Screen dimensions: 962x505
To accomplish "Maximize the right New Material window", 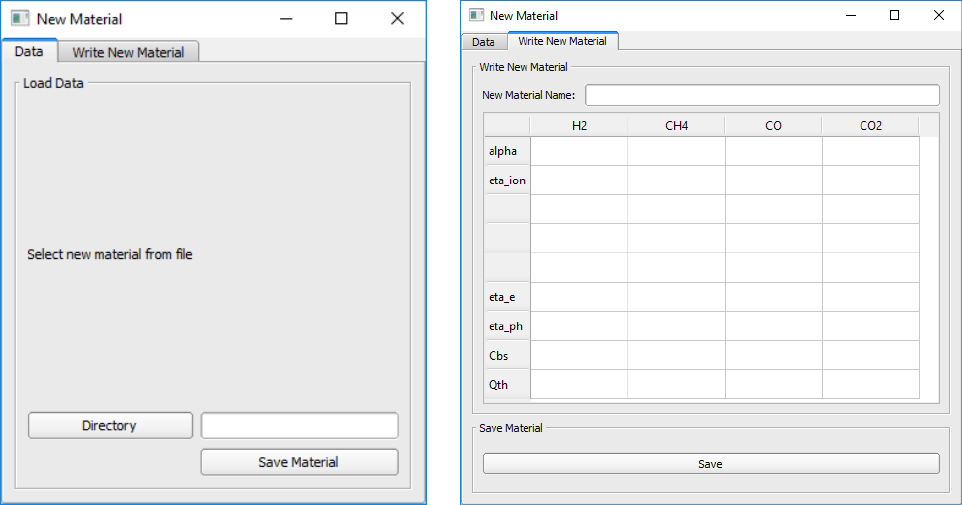I will [895, 15].
